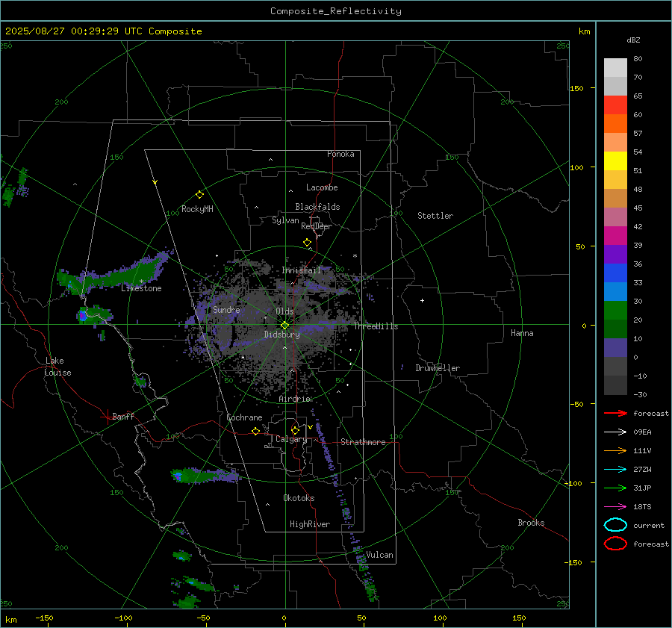Viewport: 672px width, 628px height.
Task: Click the HighRiver town label
Action: 310,524
